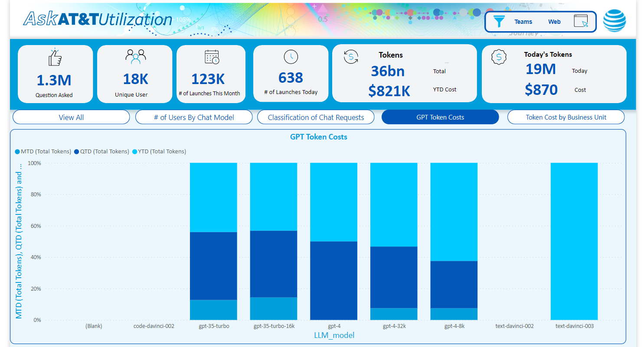The width and height of the screenshot is (644, 347).
Task: Click the calendar launches this month icon
Action: 212,57
